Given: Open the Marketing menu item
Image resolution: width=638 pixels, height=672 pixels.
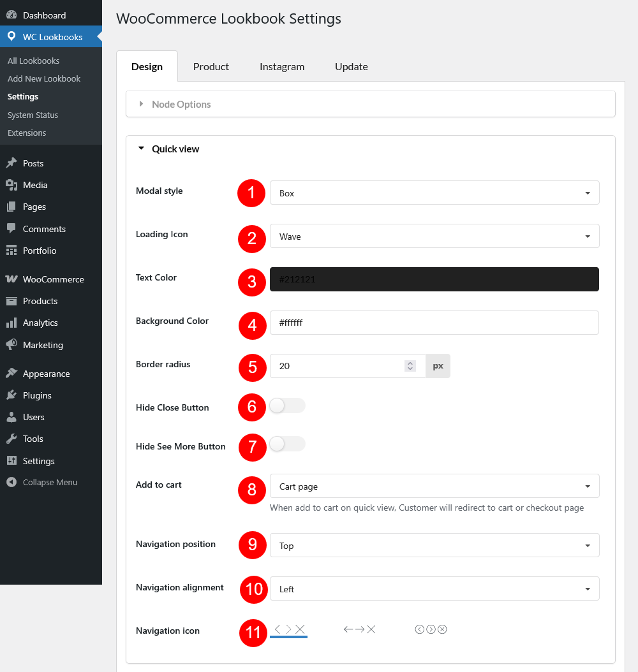Looking at the screenshot, I should coord(51,344).
